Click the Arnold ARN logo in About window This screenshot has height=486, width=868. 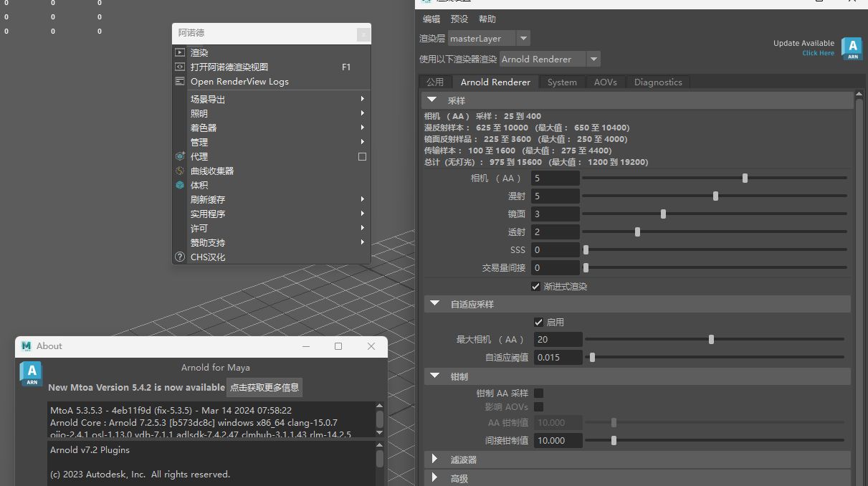[x=32, y=374]
